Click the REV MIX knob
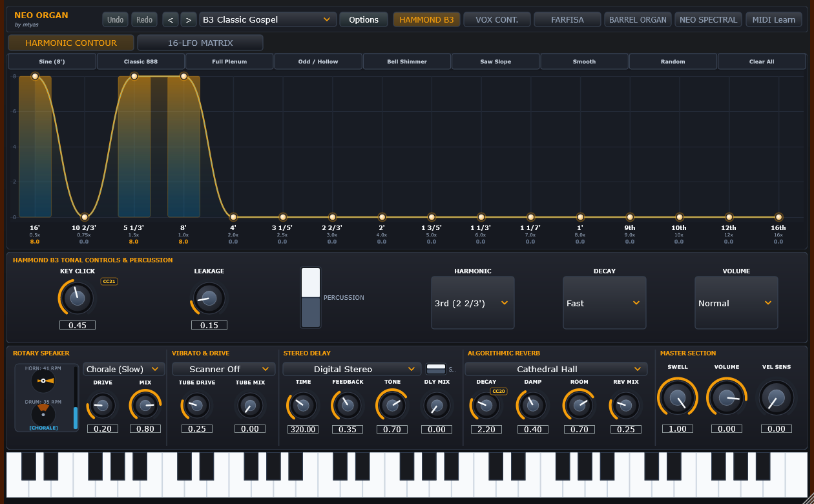The width and height of the screenshot is (814, 504). point(625,406)
